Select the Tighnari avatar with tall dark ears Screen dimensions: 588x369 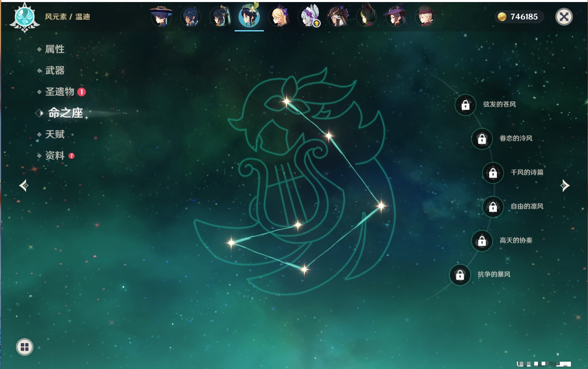[366, 17]
